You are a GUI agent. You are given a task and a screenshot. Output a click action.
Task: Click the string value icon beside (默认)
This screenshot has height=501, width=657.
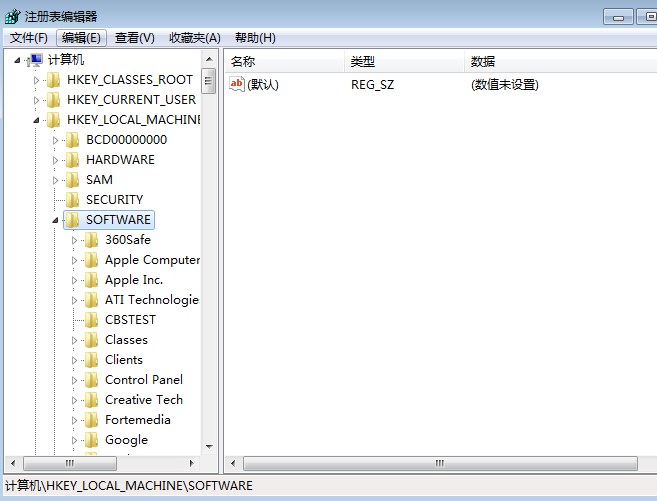pos(237,84)
